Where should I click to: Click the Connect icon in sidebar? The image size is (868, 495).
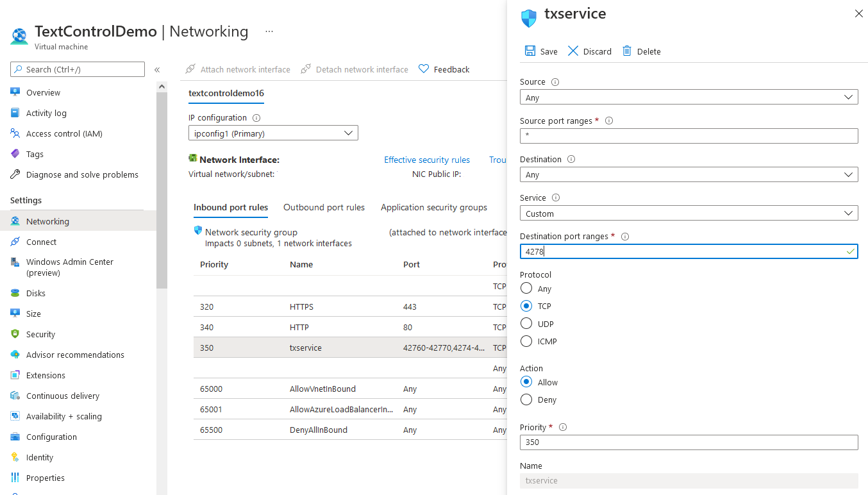15,242
